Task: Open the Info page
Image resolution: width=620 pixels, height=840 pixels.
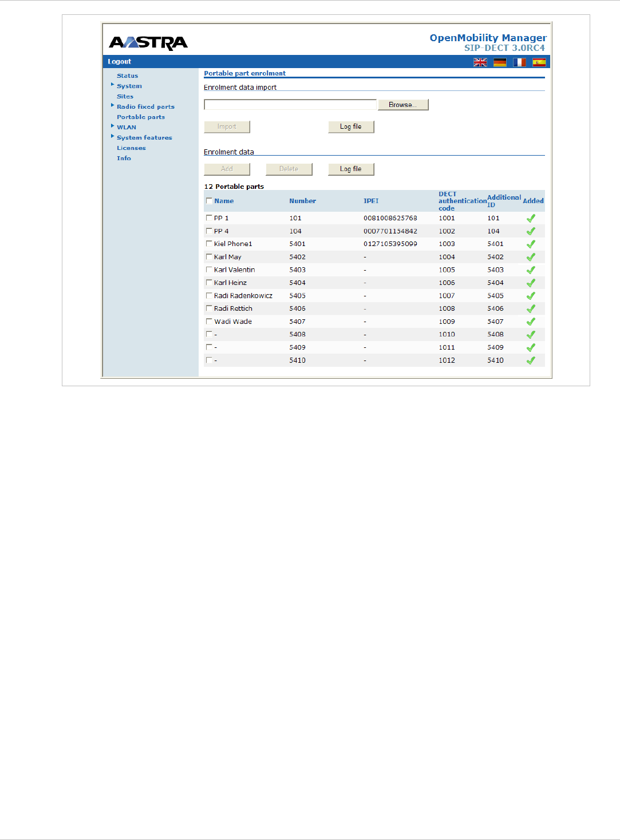Action: pos(124,158)
